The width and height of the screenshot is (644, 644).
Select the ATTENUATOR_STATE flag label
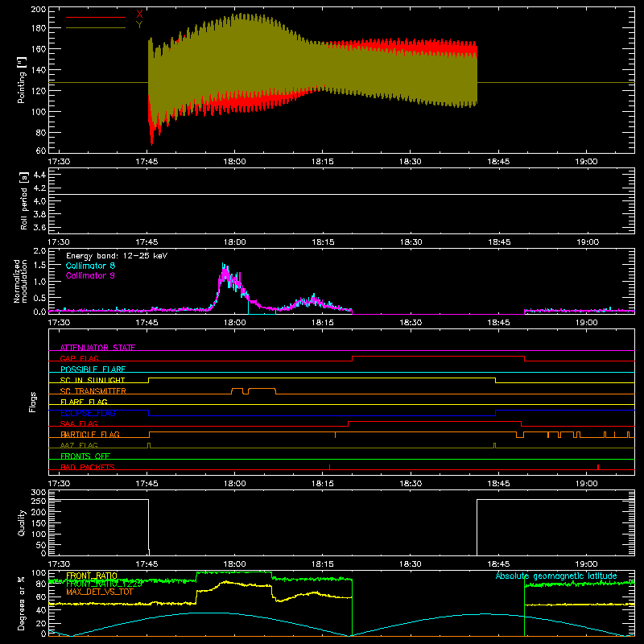(97, 348)
